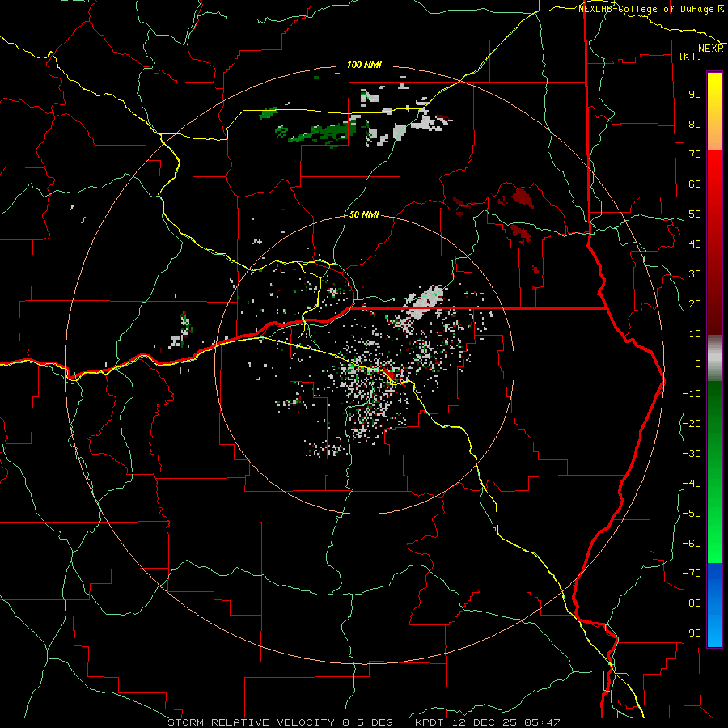Click the KT units label above color scale

[x=691, y=56]
